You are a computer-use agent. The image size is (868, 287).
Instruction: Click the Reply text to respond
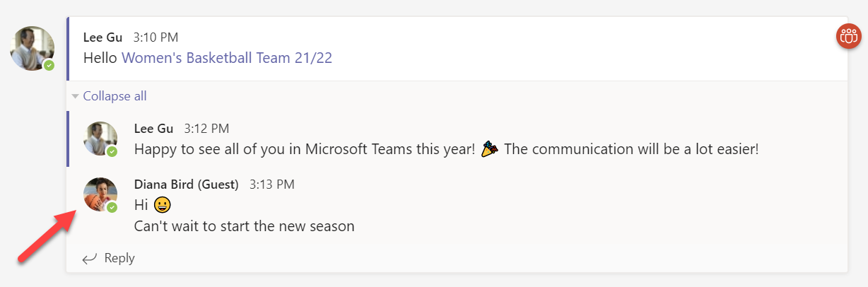(119, 259)
